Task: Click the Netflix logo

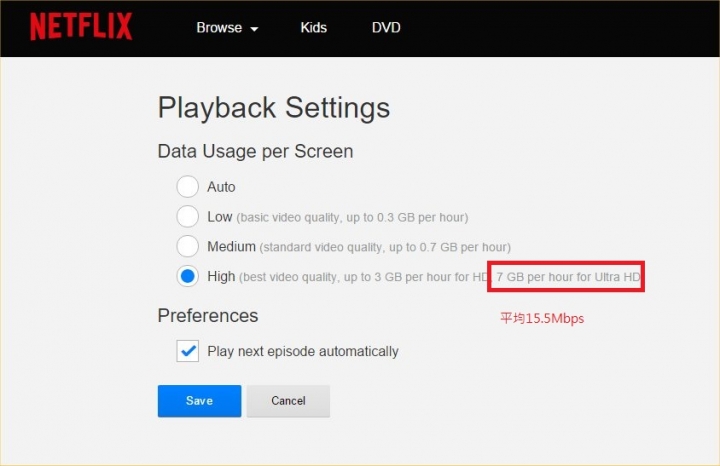Action: (80, 27)
